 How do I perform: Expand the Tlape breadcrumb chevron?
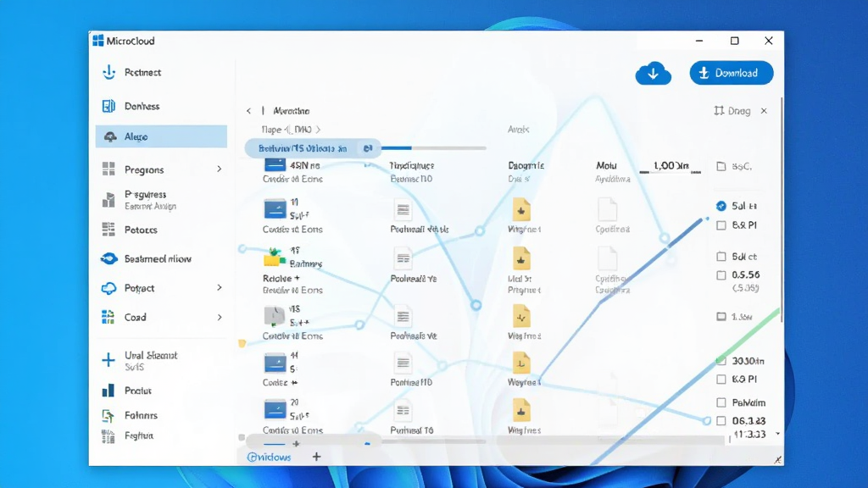tap(319, 130)
